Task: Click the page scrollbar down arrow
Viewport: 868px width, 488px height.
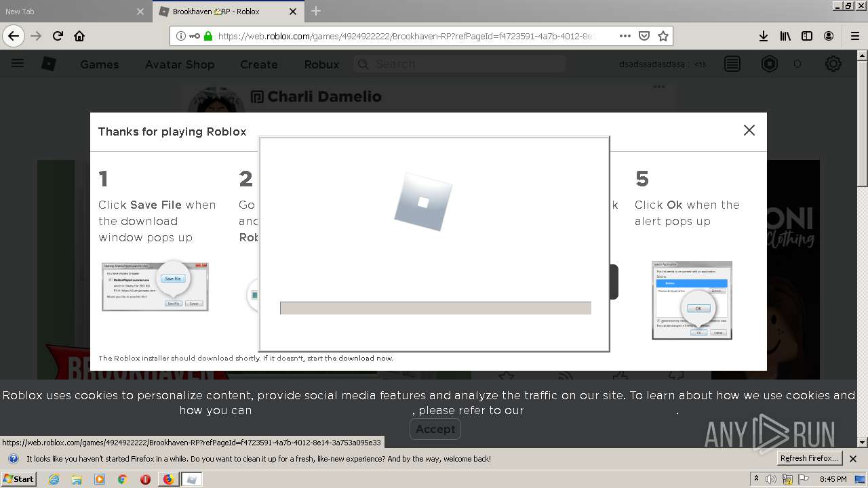Action: 863,443
